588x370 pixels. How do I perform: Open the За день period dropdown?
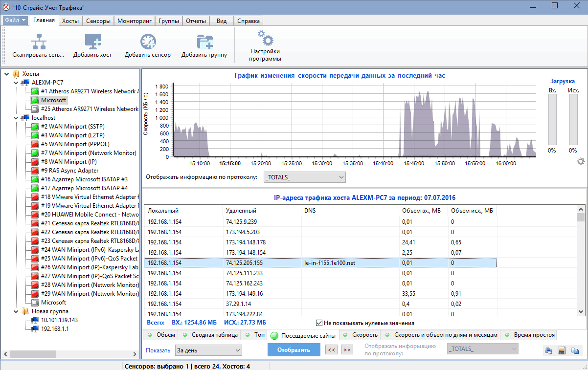pyautogui.click(x=208, y=350)
